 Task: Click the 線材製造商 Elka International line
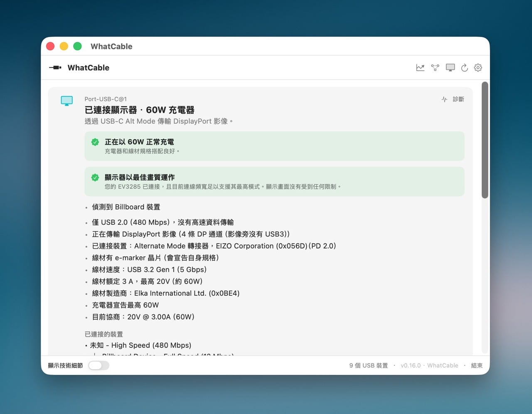tap(166, 293)
